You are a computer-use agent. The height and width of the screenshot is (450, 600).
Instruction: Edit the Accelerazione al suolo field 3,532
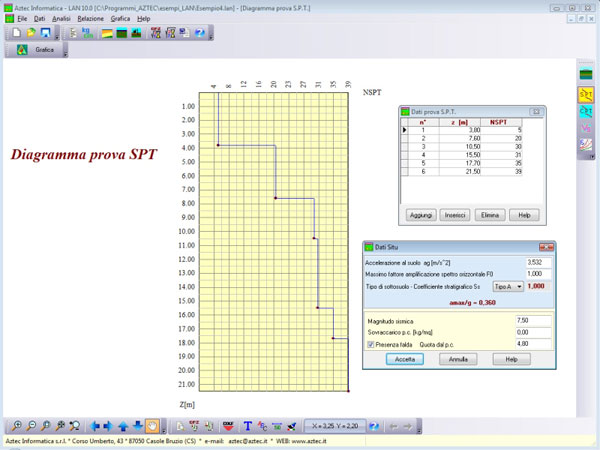[539, 262]
